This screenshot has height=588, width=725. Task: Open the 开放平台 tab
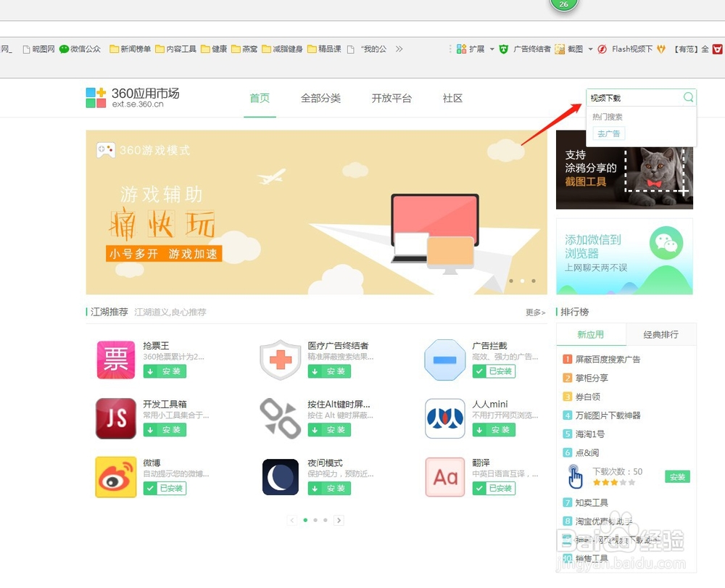pos(391,98)
